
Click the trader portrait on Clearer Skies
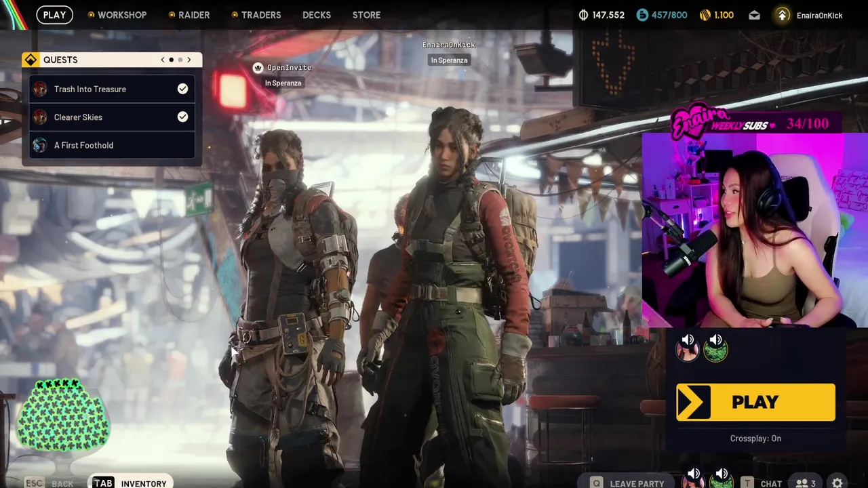(40, 117)
